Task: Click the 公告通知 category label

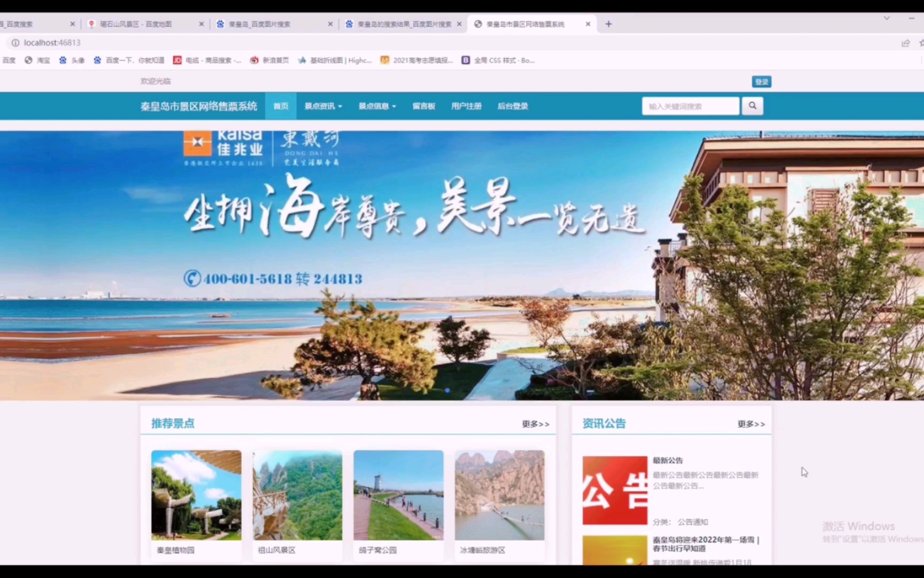Action: (x=693, y=522)
